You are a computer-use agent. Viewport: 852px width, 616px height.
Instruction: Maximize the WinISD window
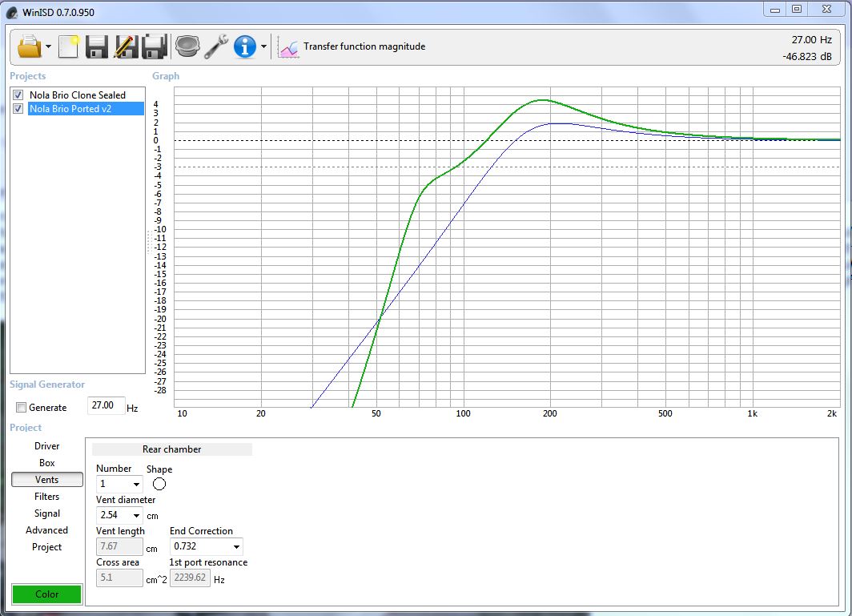(x=797, y=10)
